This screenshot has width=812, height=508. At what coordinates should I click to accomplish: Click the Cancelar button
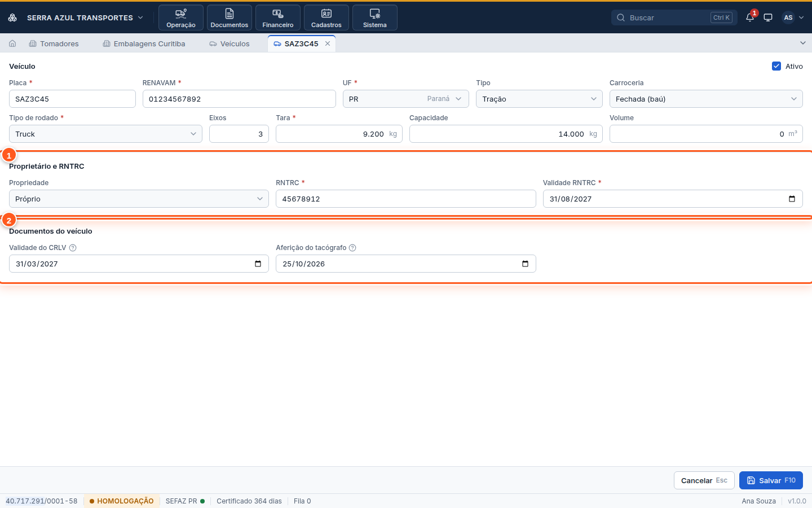(x=704, y=480)
